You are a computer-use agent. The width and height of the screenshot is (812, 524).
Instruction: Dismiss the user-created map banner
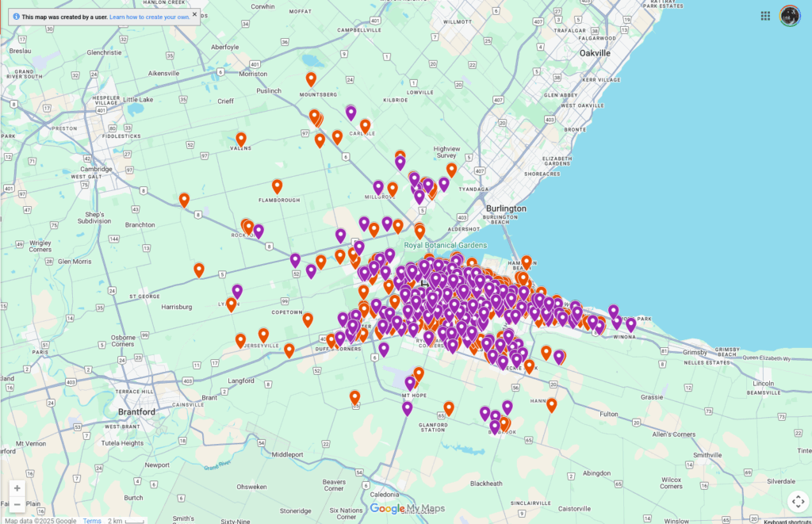tap(194, 14)
